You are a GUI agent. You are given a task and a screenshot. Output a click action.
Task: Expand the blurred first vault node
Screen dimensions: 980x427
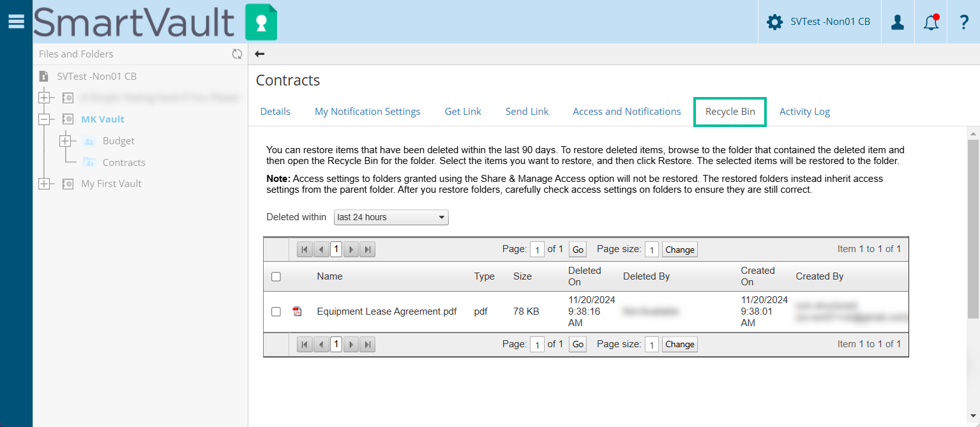[x=44, y=98]
